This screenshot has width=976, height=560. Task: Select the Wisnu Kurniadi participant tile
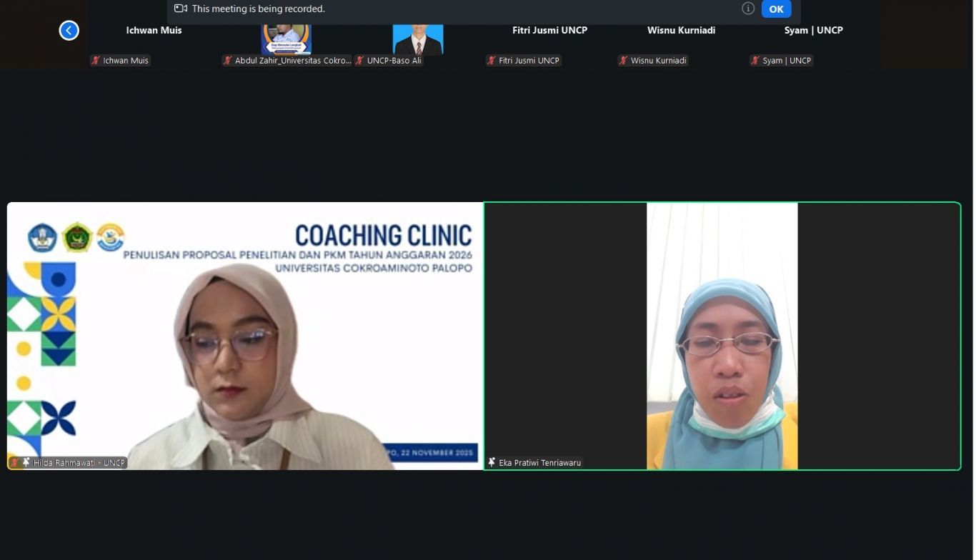pos(681,36)
